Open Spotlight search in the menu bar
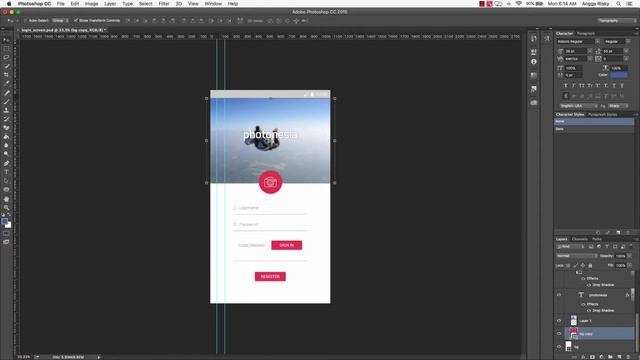The width and height of the screenshot is (640, 360). click(619, 4)
